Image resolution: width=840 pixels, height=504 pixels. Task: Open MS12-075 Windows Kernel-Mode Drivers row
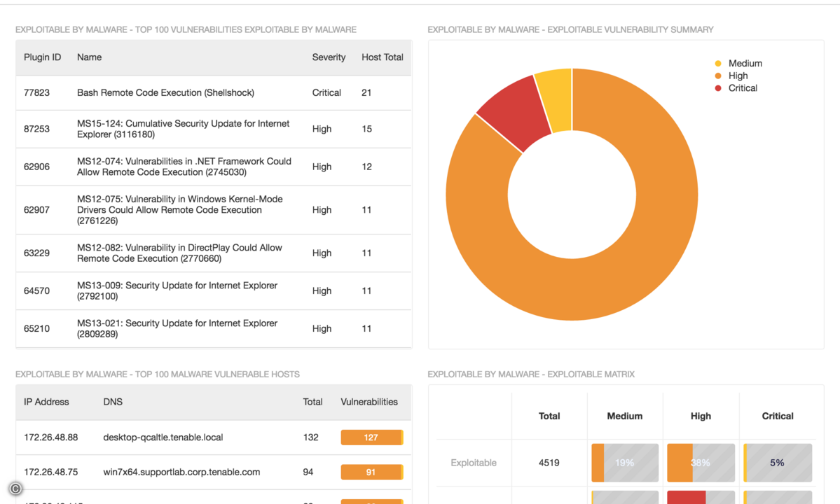214,210
